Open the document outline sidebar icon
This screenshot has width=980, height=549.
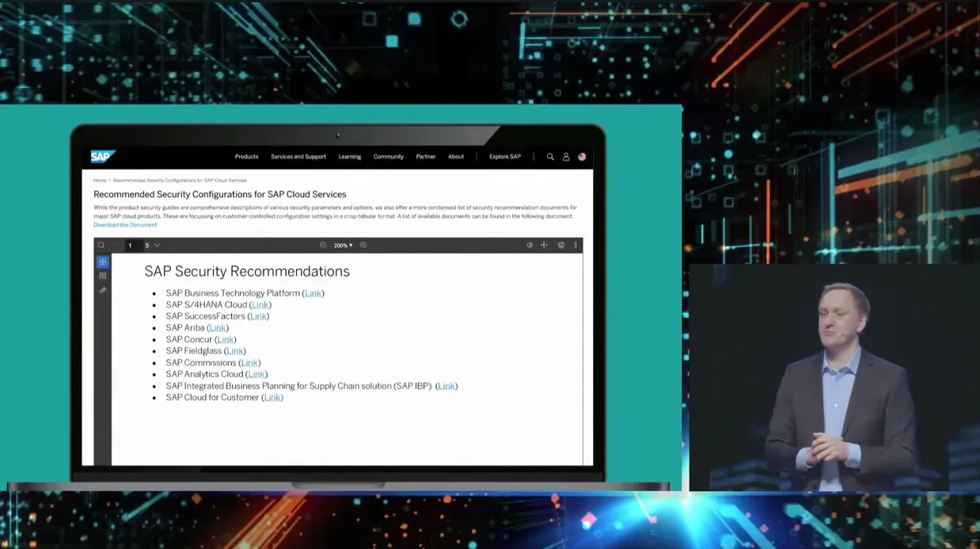pos(103,276)
